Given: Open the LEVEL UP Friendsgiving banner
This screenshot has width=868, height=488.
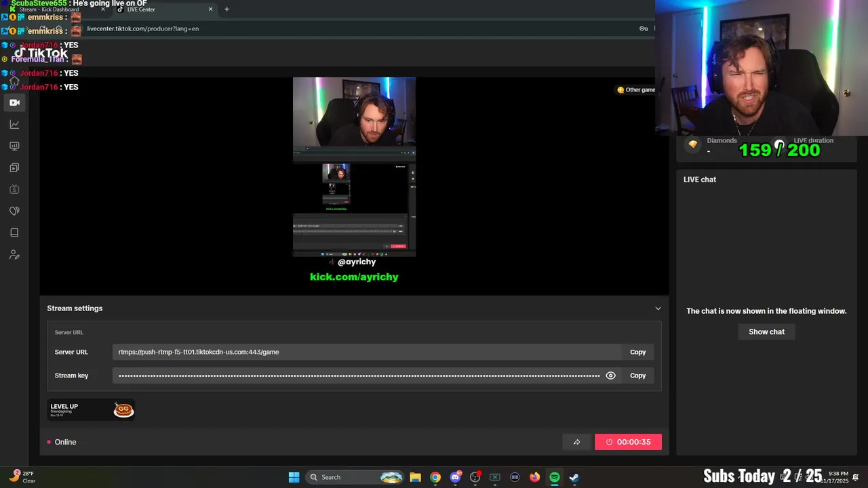Looking at the screenshot, I should coord(91,409).
